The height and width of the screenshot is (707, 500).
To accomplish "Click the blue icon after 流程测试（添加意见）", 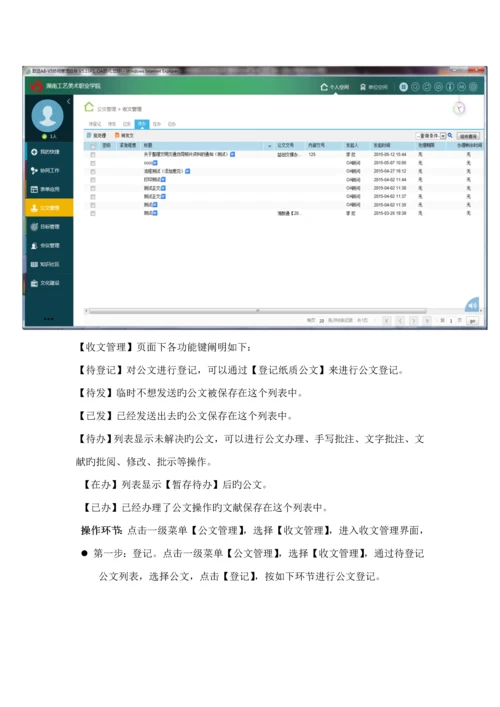I will click(x=188, y=171).
